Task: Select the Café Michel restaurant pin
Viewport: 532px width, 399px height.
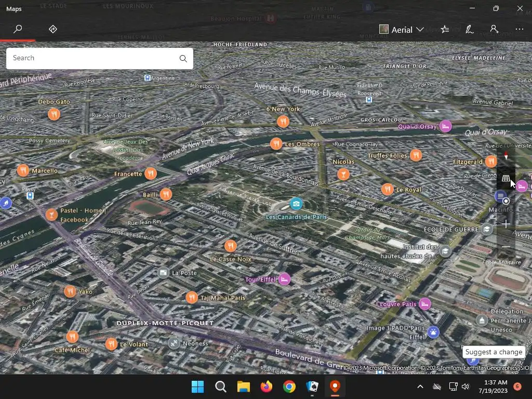Action: click(72, 337)
